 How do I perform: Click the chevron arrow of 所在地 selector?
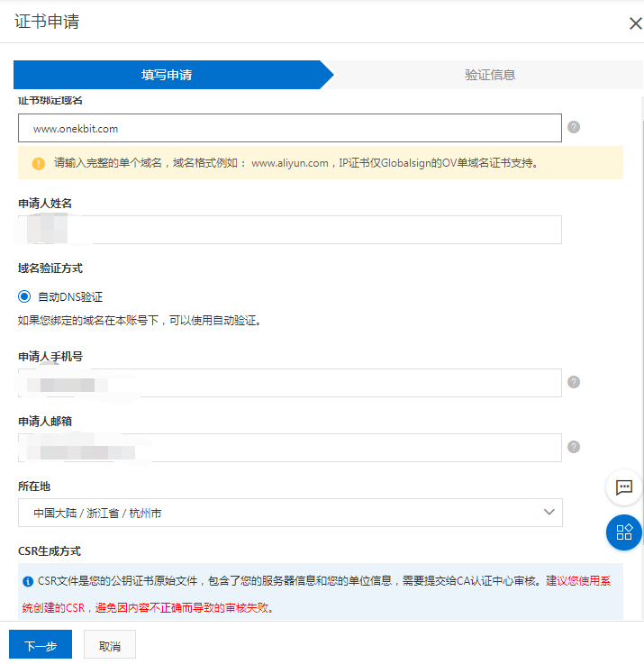pos(549,512)
